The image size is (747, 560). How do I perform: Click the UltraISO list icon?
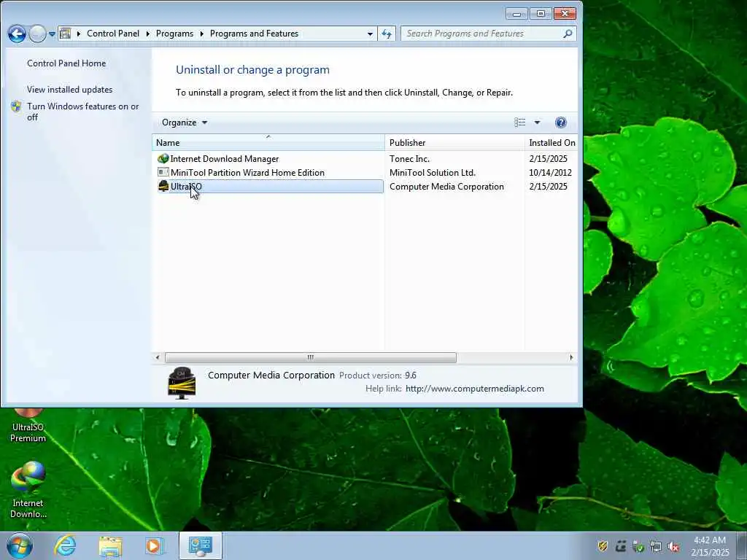coord(163,186)
